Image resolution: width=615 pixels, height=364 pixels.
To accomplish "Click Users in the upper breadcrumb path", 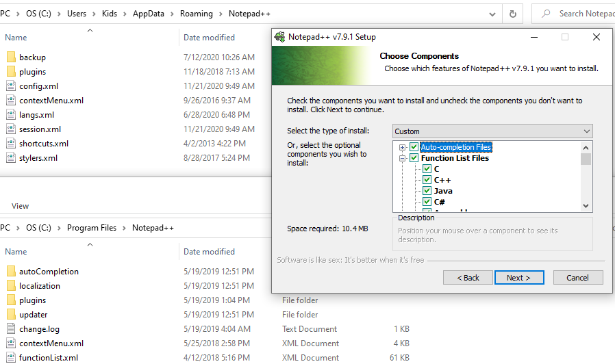I will coord(77,14).
